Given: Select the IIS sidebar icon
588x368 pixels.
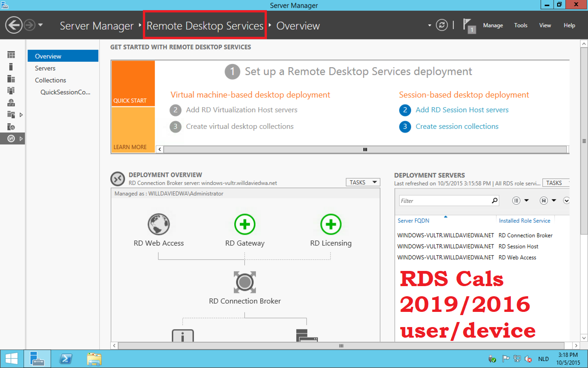Looking at the screenshot, I should (11, 126).
